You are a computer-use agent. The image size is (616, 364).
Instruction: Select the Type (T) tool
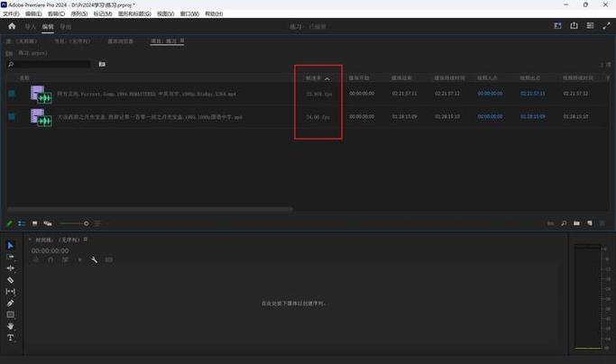[x=11, y=338]
